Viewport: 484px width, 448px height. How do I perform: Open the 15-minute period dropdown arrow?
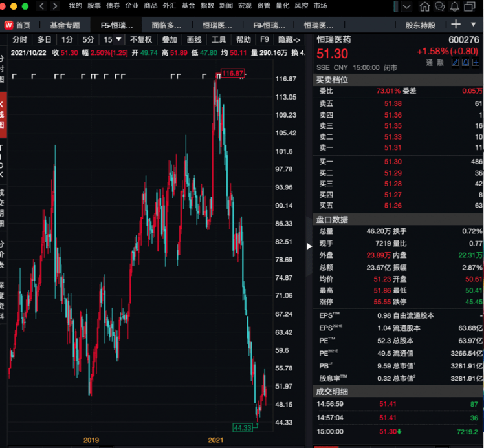point(118,39)
